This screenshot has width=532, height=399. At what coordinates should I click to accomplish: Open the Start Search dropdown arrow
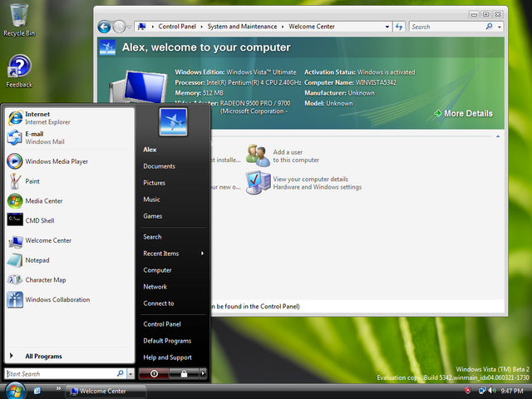131,374
